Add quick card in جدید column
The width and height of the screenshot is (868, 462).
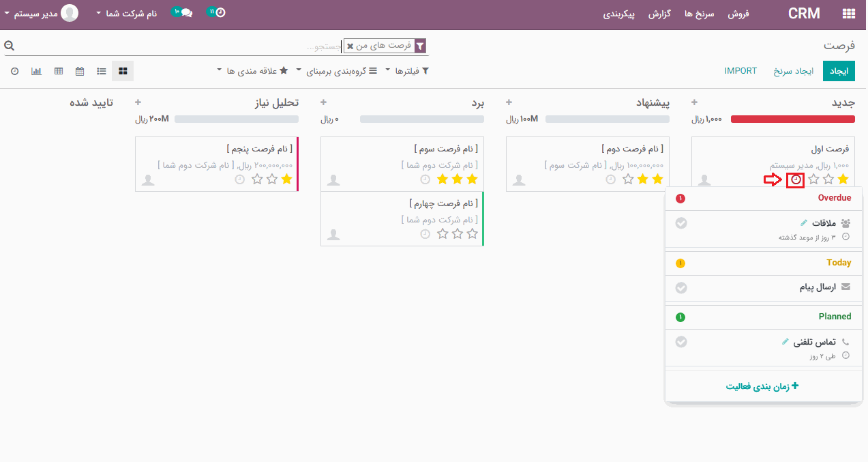(x=695, y=102)
